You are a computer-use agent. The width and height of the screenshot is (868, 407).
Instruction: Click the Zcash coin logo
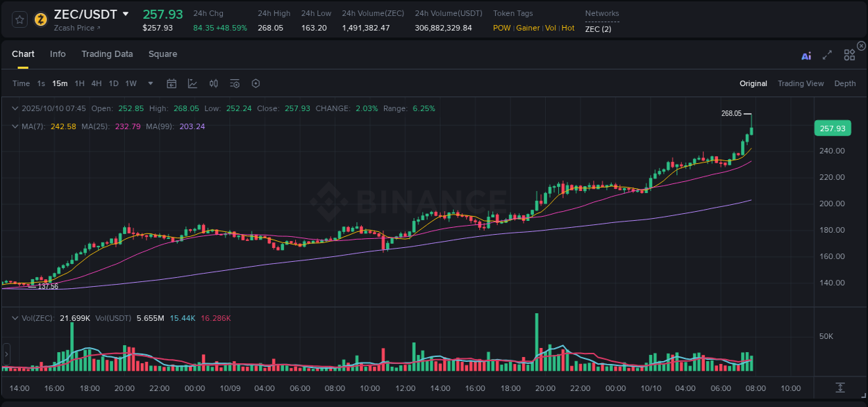click(40, 19)
